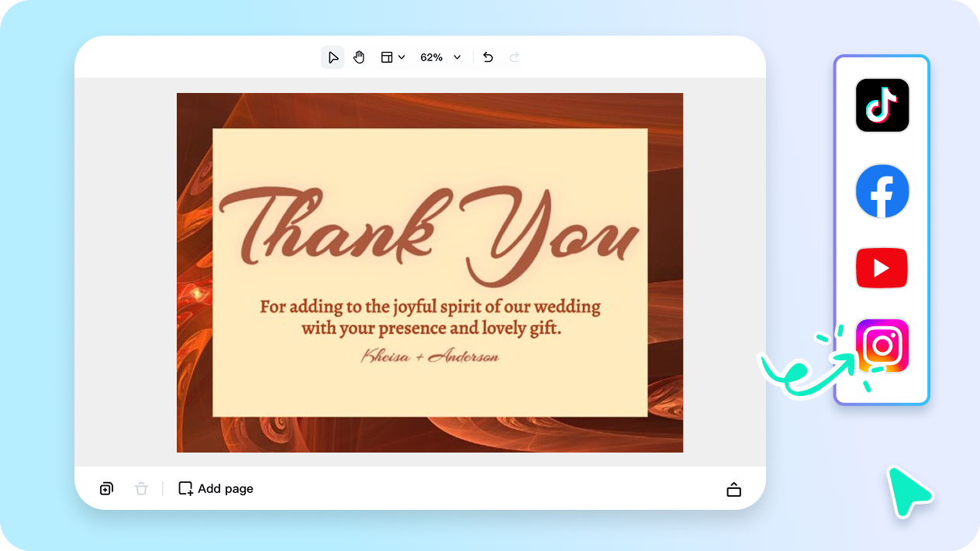This screenshot has height=551, width=980.
Task: Select the Thank You wedding card canvas
Action: tap(430, 272)
